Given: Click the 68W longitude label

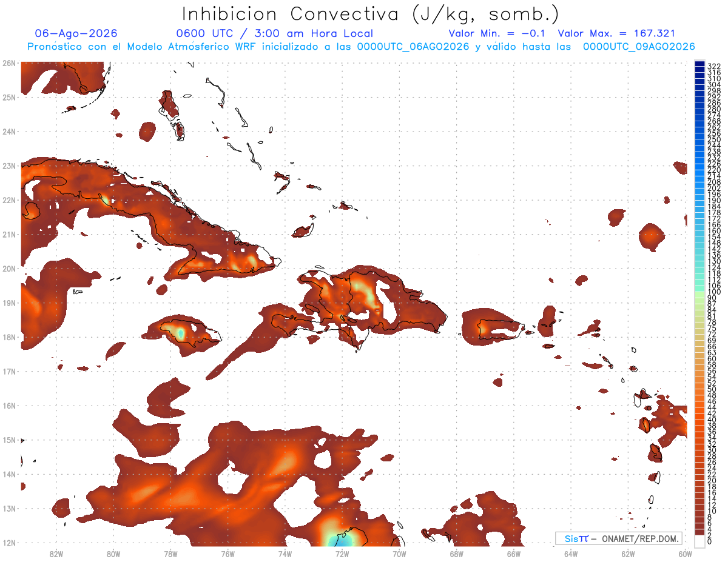Looking at the screenshot, I should 457,554.
